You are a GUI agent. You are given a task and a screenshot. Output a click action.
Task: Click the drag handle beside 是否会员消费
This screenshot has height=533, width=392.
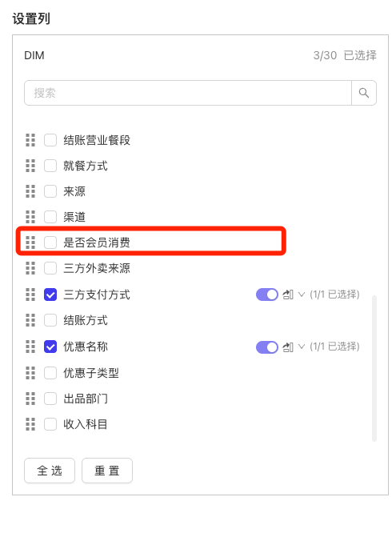(30, 242)
